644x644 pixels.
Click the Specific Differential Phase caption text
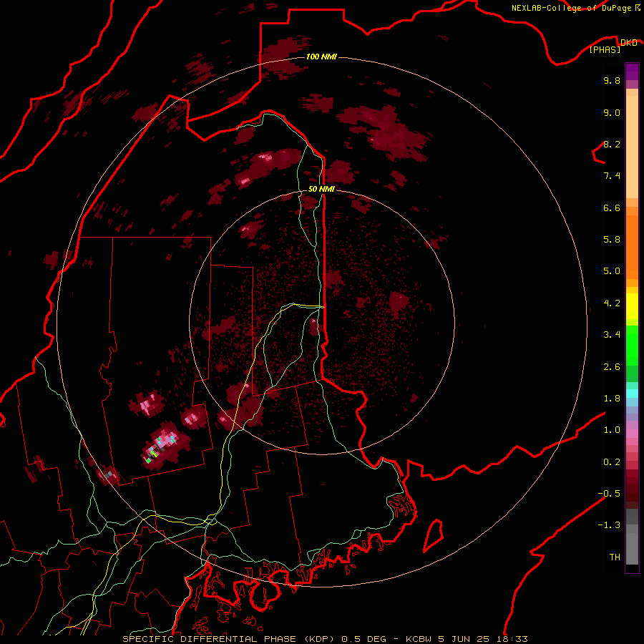(325, 639)
